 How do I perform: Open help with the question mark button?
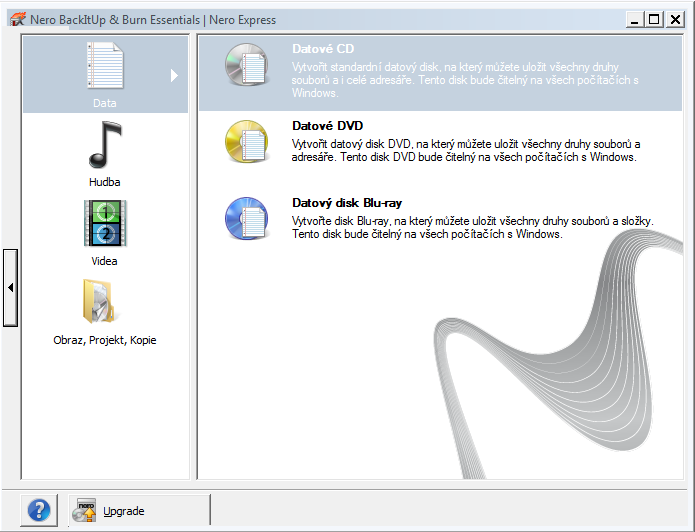39,510
